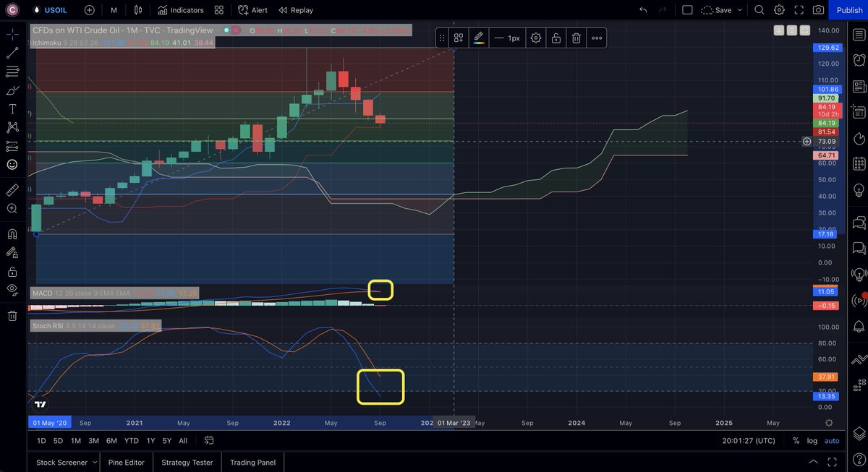This screenshot has height=472, width=868.
Task: Select the crosshair cursor tool
Action: pos(12,34)
